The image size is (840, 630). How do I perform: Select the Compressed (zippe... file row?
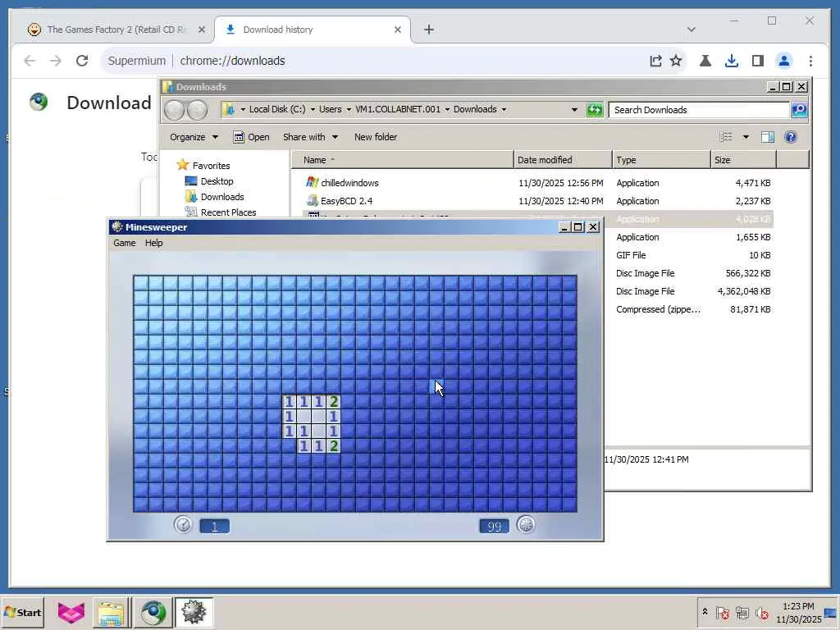(x=689, y=309)
